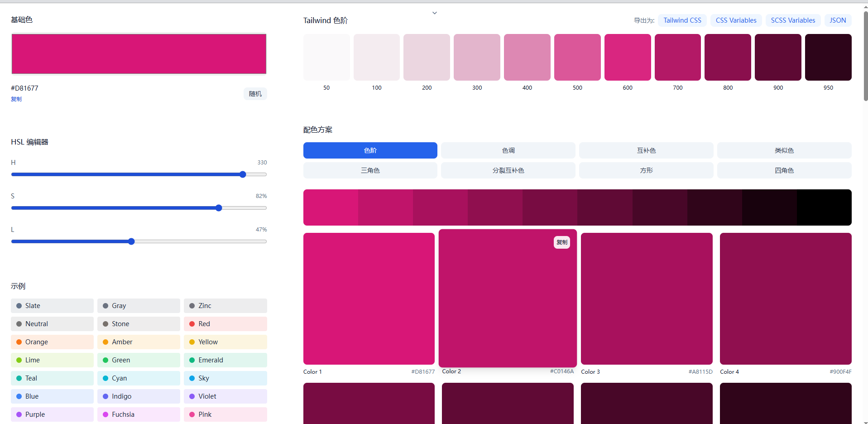868x424 pixels.
Task: Switch to the 互补色 scheme tab
Action: 646,150
